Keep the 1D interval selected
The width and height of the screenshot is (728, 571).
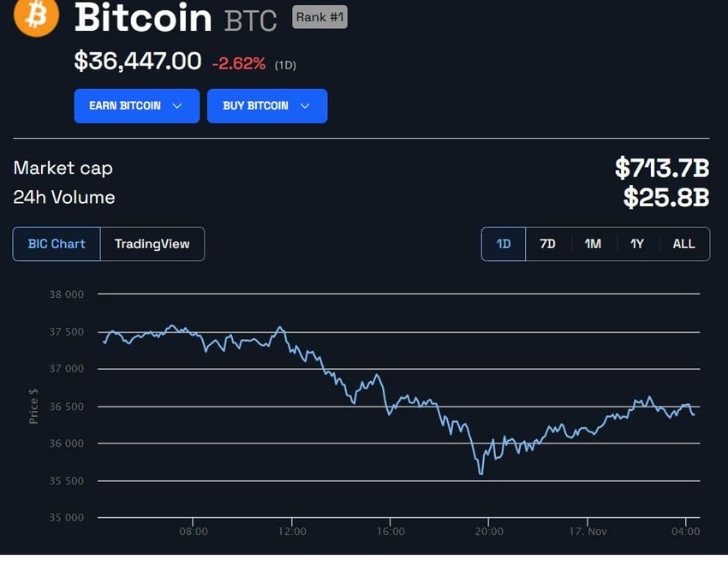coord(503,244)
